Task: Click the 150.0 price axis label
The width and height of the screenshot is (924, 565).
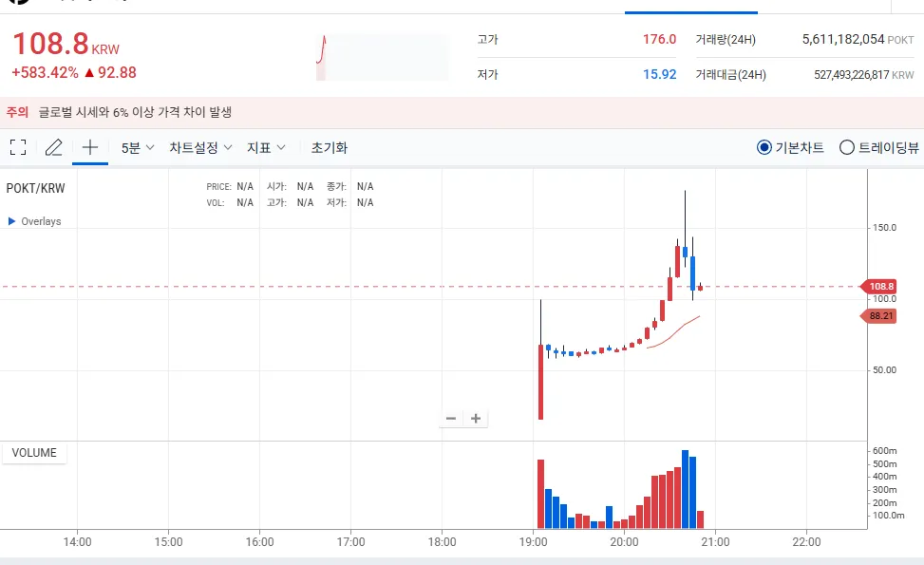Action: 884,227
